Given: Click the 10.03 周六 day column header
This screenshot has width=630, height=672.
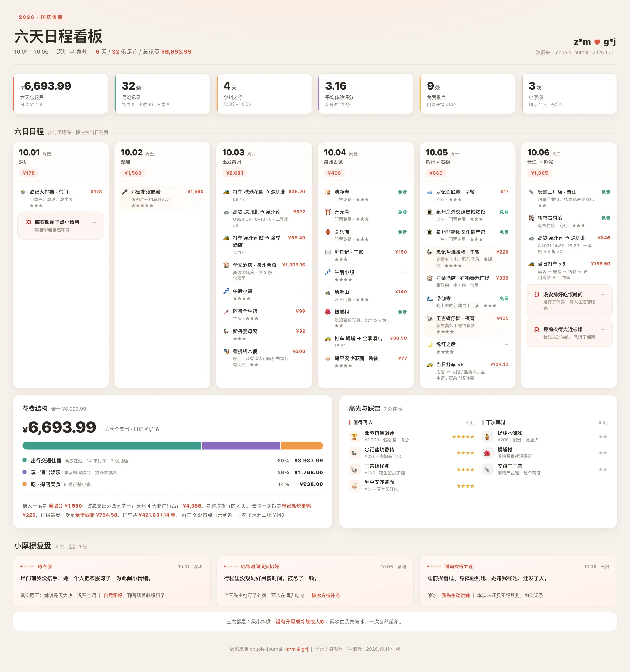Looking at the screenshot, I should click(x=264, y=162).
